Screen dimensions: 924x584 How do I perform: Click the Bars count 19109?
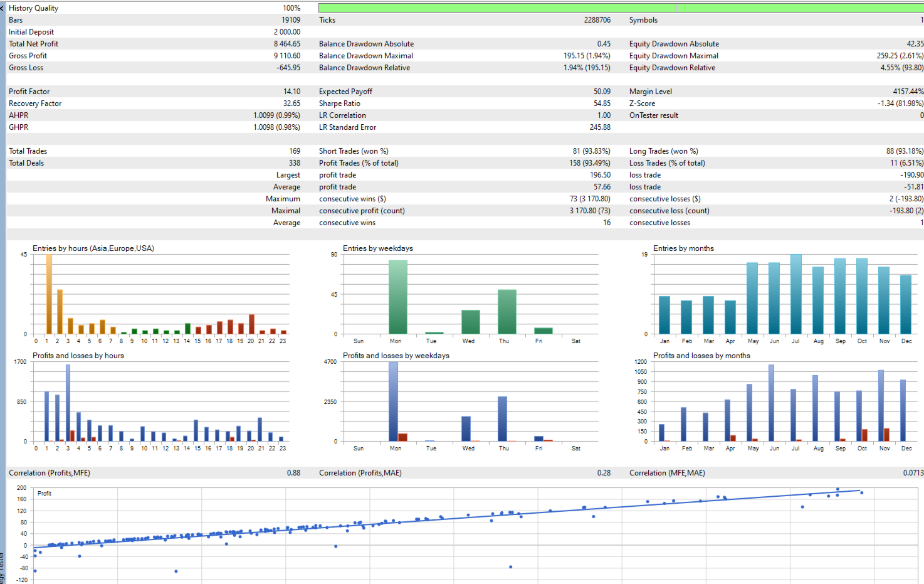click(291, 20)
